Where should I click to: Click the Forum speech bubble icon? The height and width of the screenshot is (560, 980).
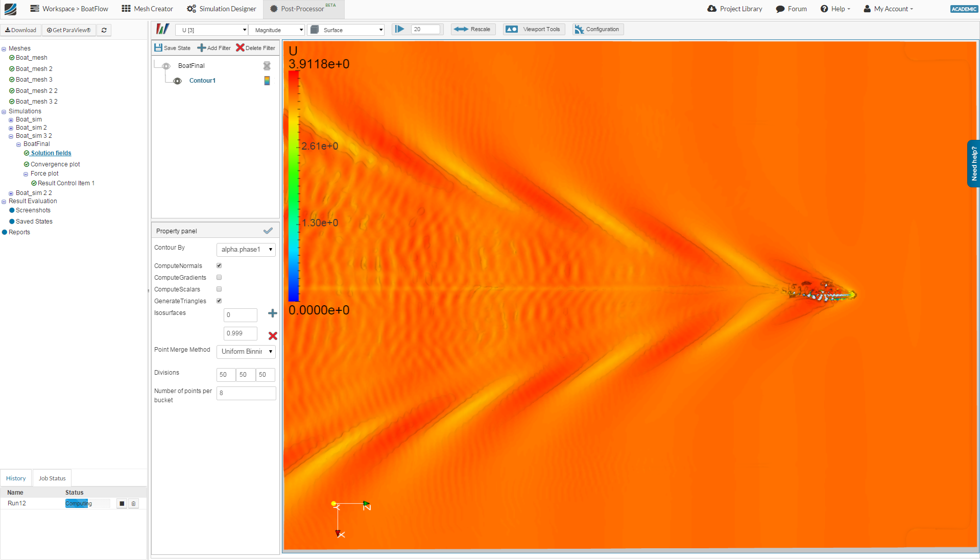pyautogui.click(x=780, y=9)
